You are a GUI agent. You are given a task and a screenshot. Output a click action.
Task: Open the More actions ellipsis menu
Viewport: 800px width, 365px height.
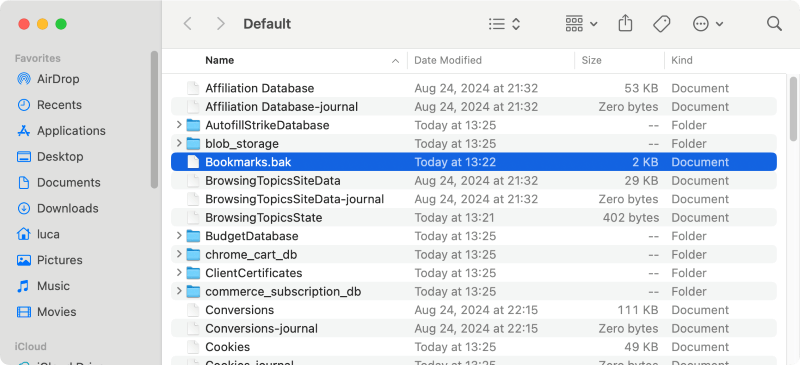tap(708, 24)
